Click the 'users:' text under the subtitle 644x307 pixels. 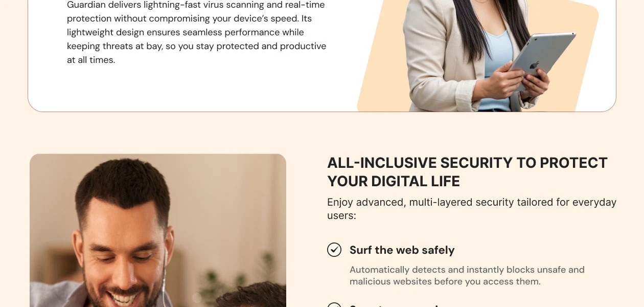341,215
